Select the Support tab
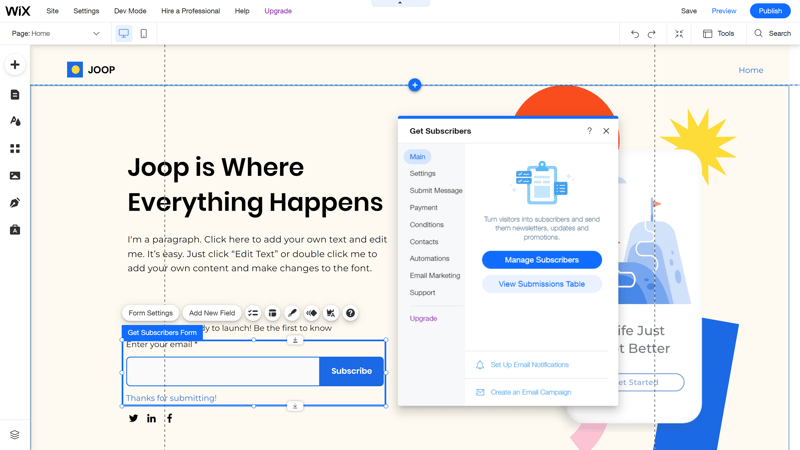The image size is (800, 450). [x=422, y=293]
